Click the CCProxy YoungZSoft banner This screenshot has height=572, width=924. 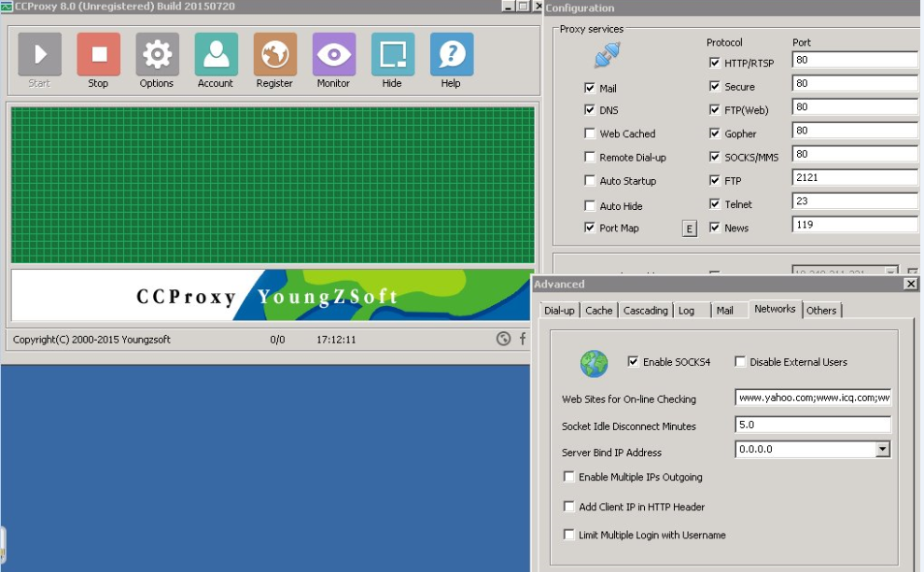tap(273, 295)
